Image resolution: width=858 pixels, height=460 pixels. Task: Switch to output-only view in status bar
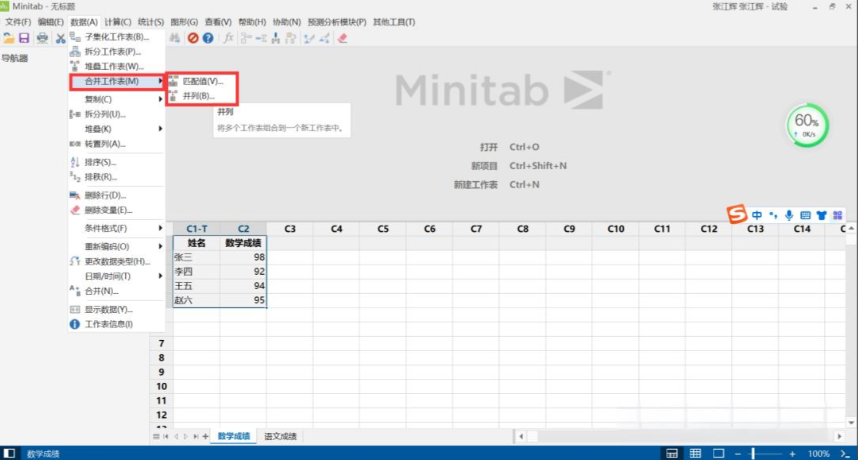click(x=718, y=453)
